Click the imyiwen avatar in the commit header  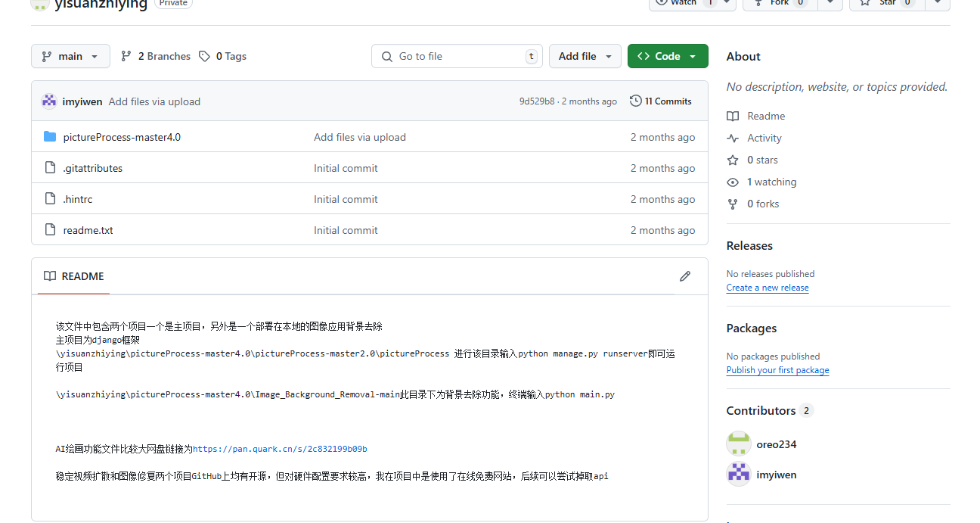pos(49,101)
